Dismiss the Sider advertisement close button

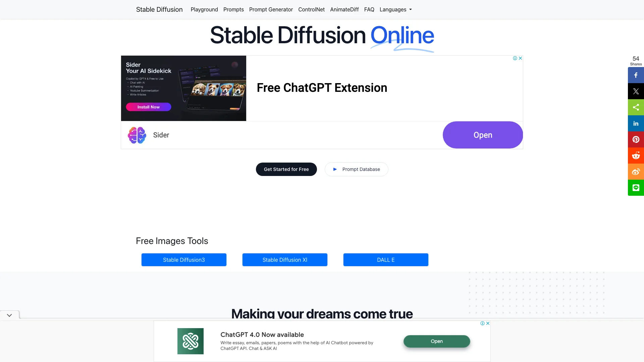(x=521, y=58)
